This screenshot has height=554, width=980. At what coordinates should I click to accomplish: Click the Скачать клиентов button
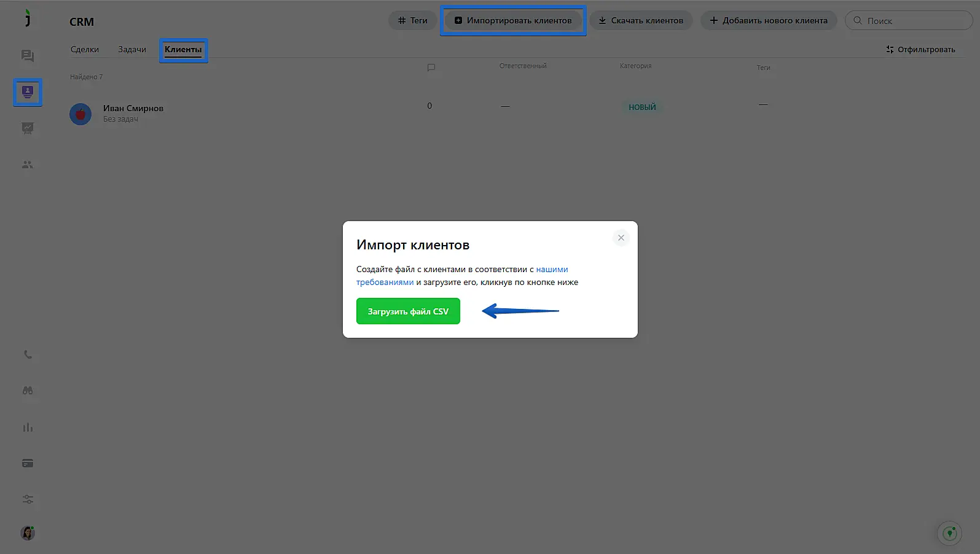[x=641, y=20]
